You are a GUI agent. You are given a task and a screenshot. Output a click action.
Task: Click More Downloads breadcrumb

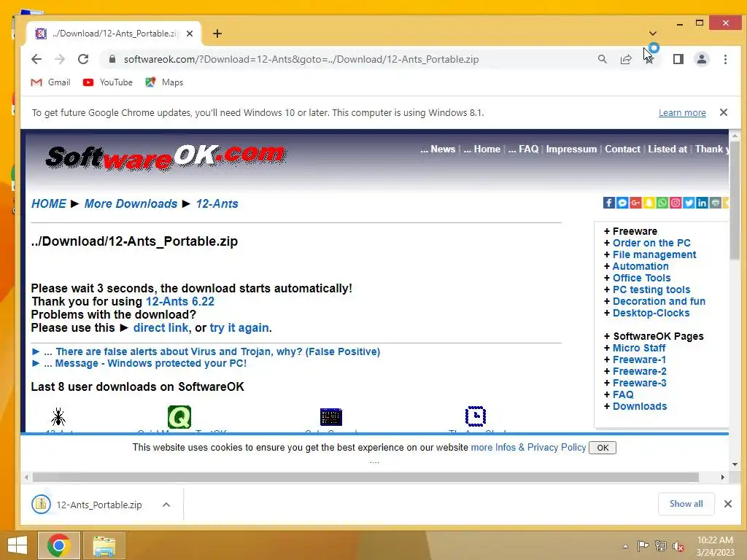[x=131, y=204]
